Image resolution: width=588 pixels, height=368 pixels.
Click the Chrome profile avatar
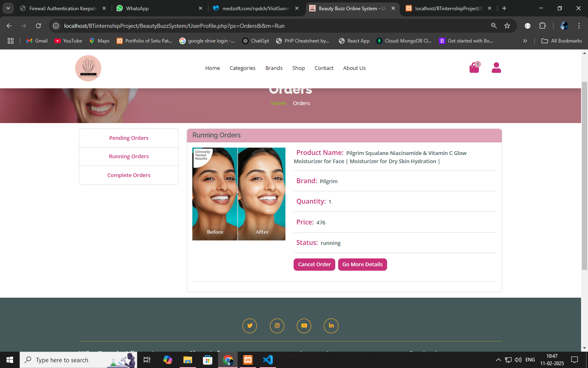point(564,26)
